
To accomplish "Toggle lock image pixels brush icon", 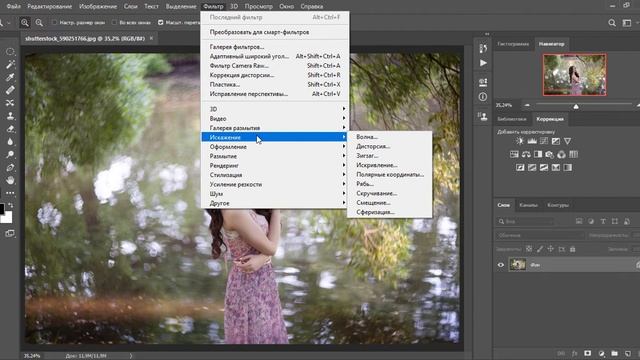I will click(540, 249).
